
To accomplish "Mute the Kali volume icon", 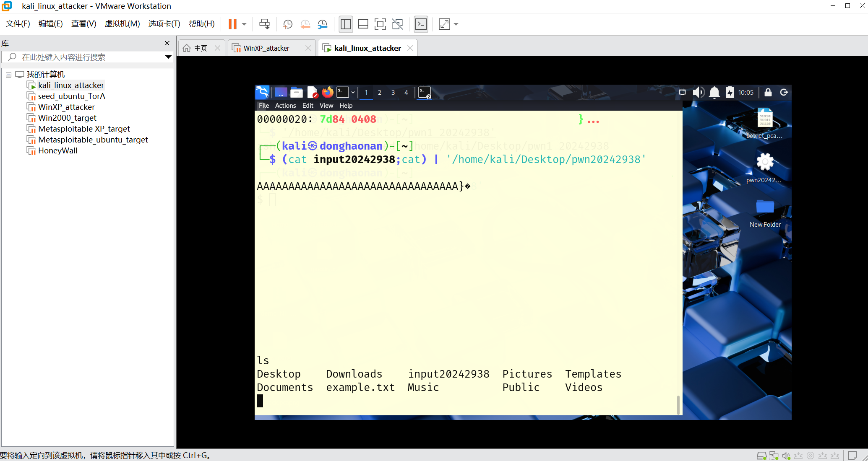I will tap(698, 92).
